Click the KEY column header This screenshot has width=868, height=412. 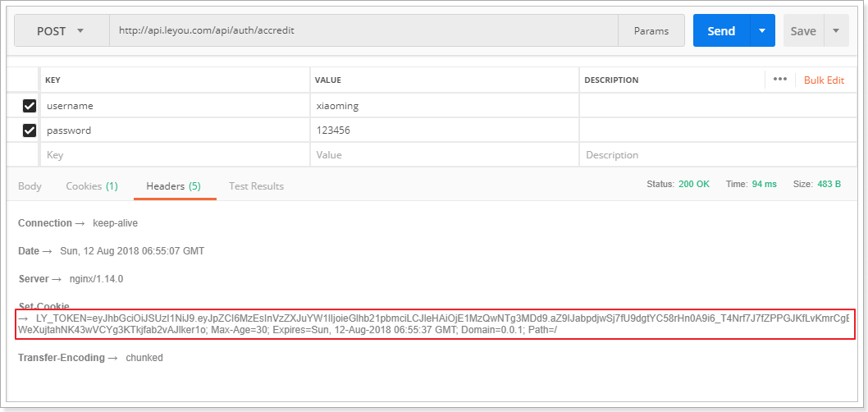[x=53, y=80]
